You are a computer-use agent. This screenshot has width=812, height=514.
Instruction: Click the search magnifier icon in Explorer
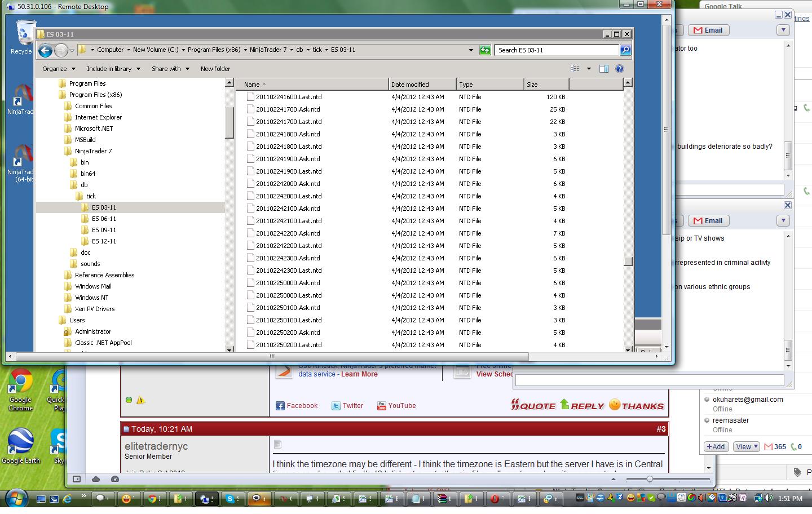point(625,50)
